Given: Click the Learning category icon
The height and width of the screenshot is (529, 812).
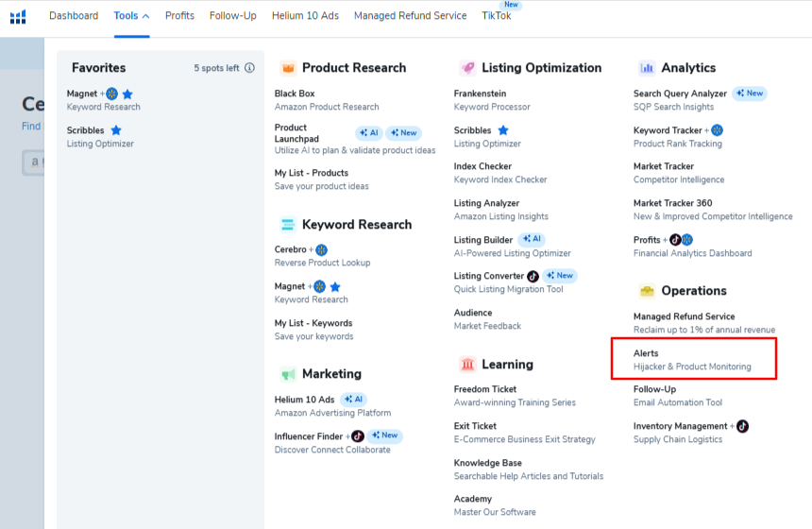Looking at the screenshot, I should pyautogui.click(x=467, y=365).
